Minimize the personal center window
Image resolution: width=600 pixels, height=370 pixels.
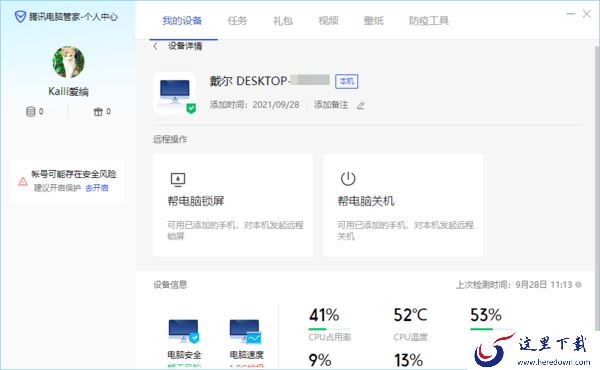pyautogui.click(x=571, y=14)
